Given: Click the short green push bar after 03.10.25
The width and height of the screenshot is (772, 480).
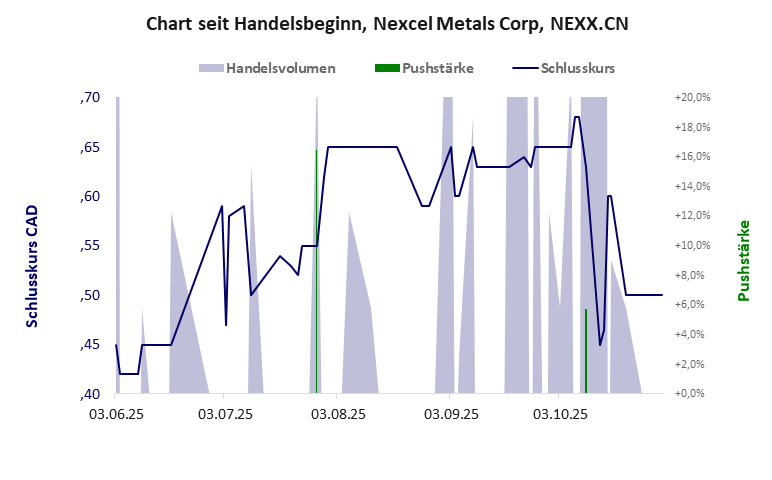Looking at the screenshot, I should pyautogui.click(x=585, y=350).
